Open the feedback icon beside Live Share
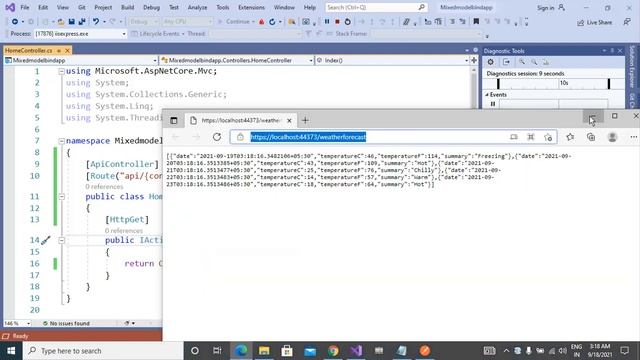Viewport: 640px width, 360px height. coord(627,22)
